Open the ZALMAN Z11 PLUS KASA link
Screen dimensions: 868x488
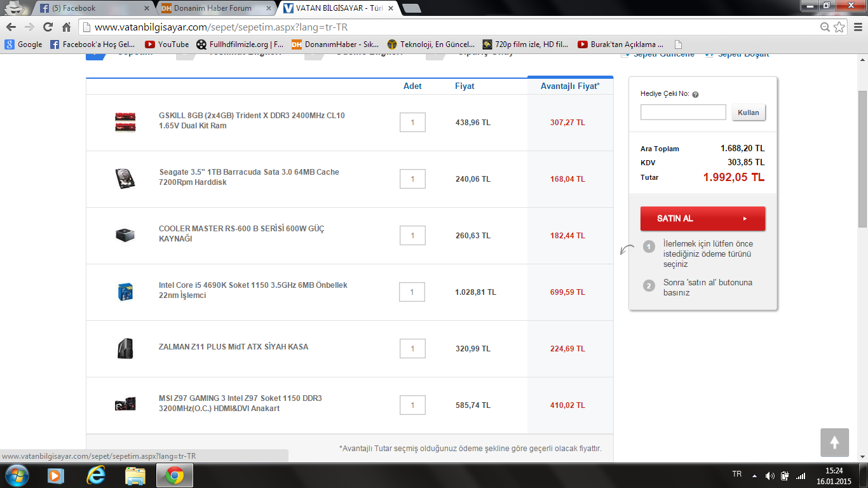(234, 347)
